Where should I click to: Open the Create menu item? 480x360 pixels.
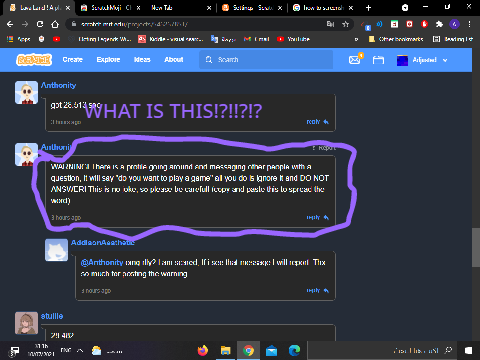(x=72, y=60)
